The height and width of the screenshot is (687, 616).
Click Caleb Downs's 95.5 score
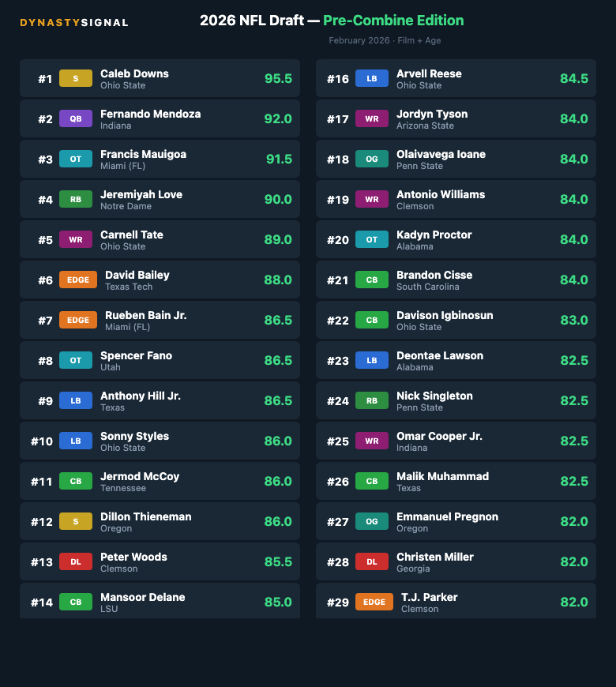pyautogui.click(x=278, y=79)
